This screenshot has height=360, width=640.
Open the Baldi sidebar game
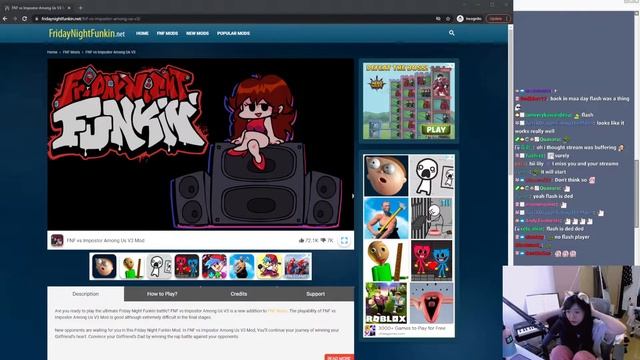coord(386,261)
